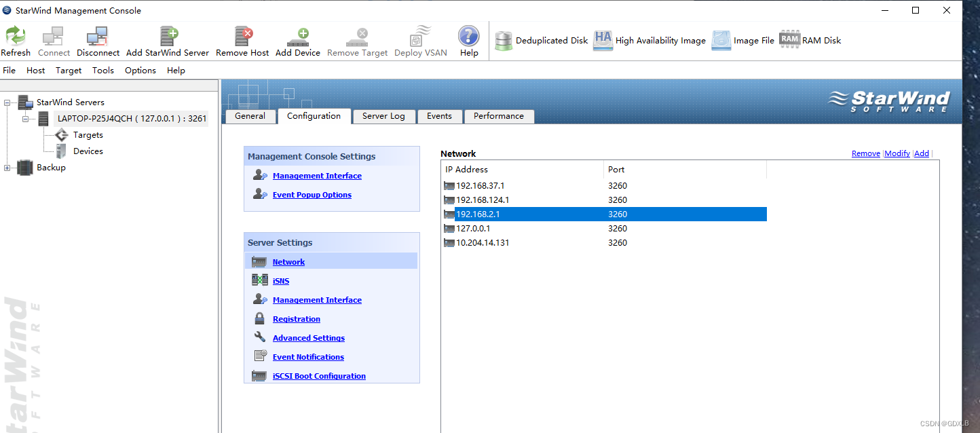The width and height of the screenshot is (980, 433).
Task: Click the Add link above network list
Action: (x=922, y=153)
